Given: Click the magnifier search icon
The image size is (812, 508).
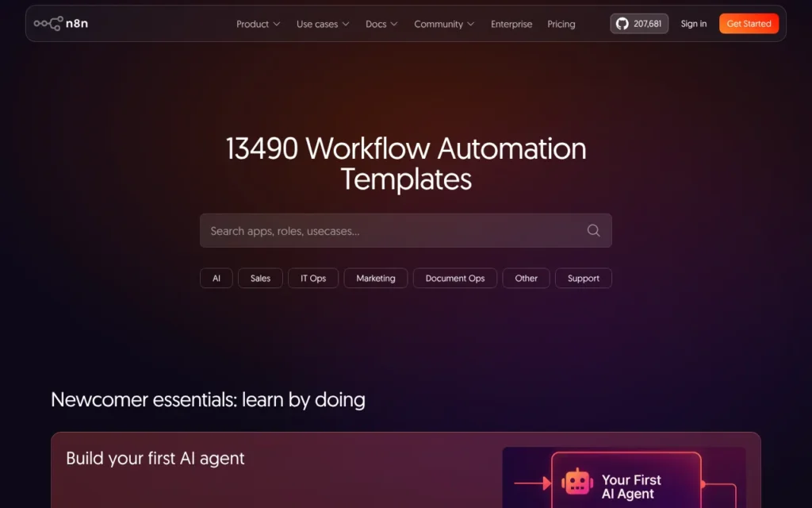Looking at the screenshot, I should click(x=593, y=231).
